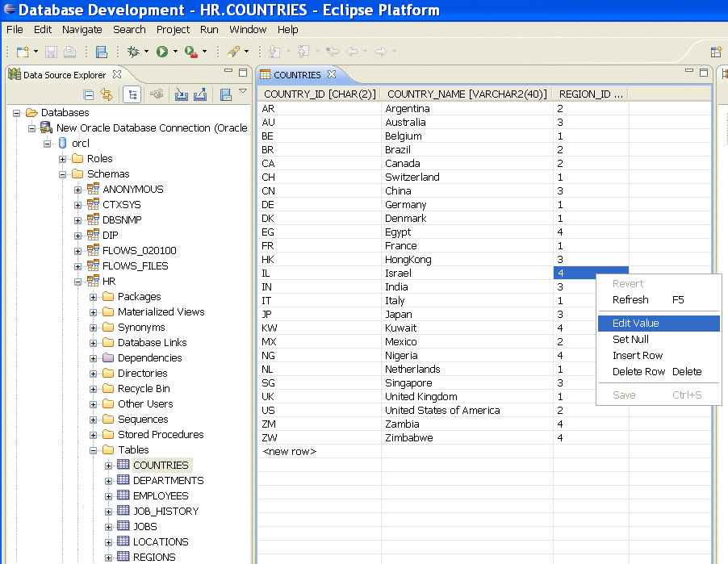
Task: Switch to the COUNTRIES editor tab
Action: (x=297, y=75)
